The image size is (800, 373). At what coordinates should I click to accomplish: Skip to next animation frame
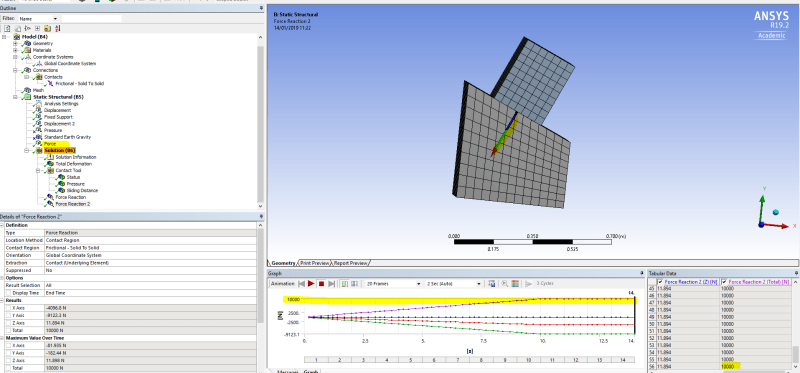[x=331, y=284]
